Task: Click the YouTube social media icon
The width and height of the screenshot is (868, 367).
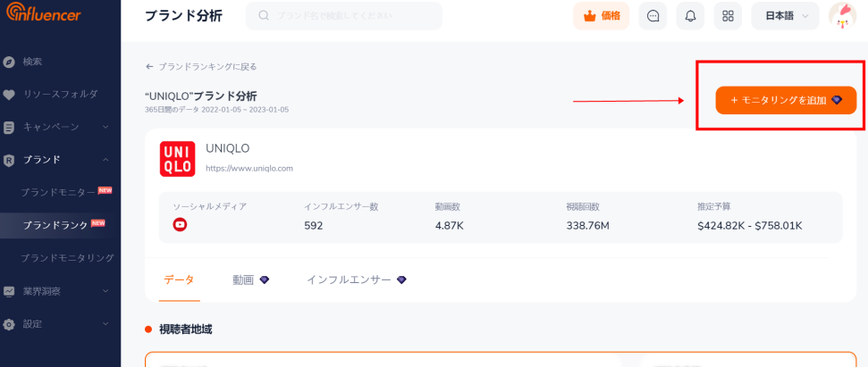Action: point(180,224)
